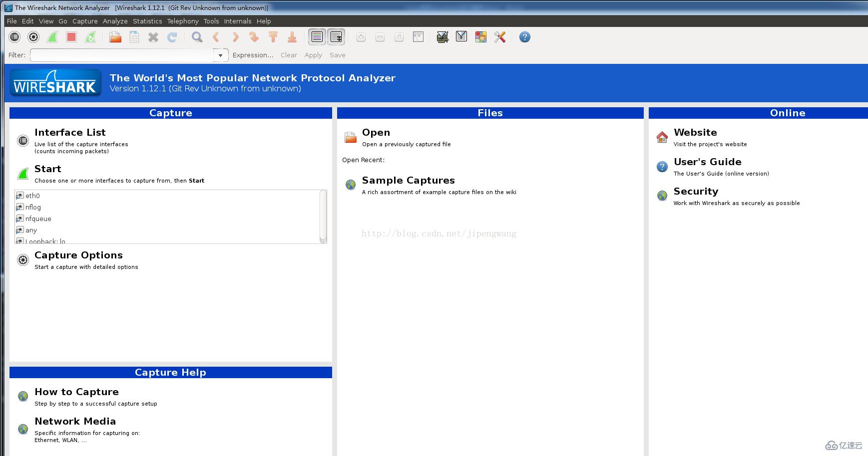
Task: Open help using blue question mark icon
Action: point(525,37)
